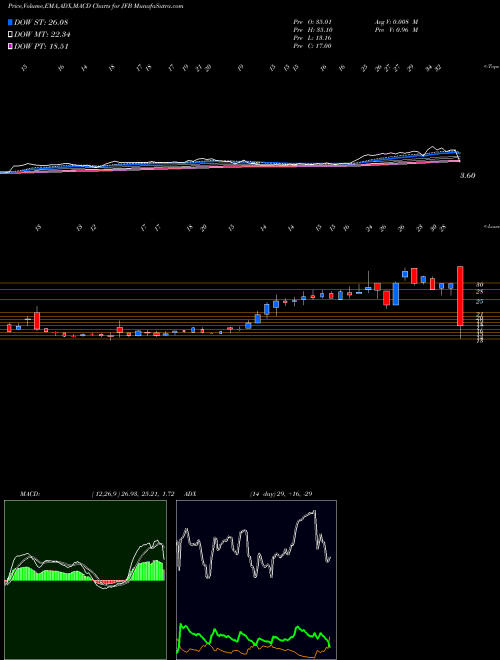Click the MACD (12,26,9) values text
This screenshot has width=500, height=660.
point(133,494)
